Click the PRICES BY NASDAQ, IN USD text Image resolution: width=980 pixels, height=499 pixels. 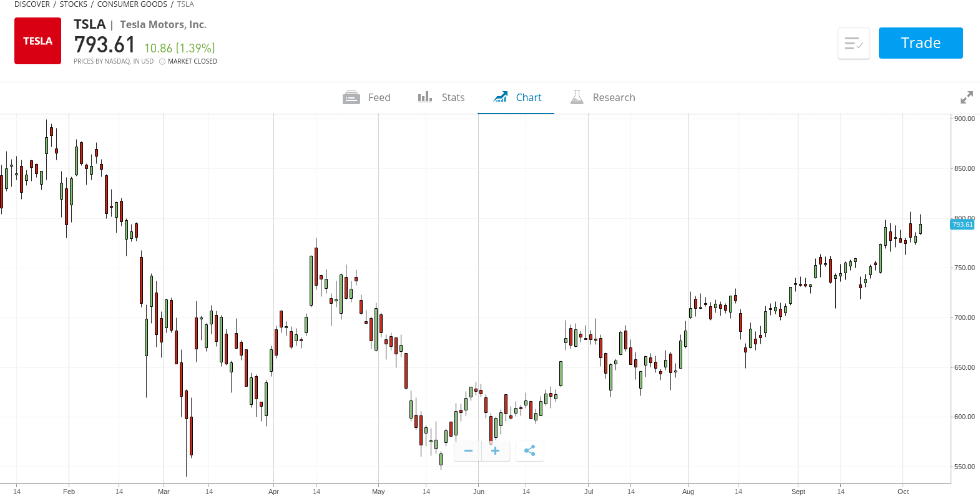pos(114,61)
